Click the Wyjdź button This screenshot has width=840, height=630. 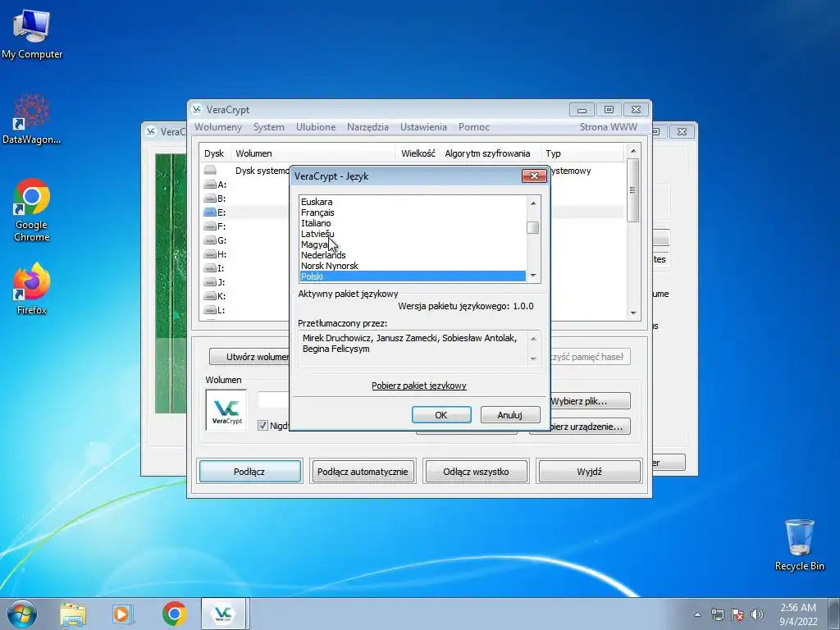coord(589,472)
